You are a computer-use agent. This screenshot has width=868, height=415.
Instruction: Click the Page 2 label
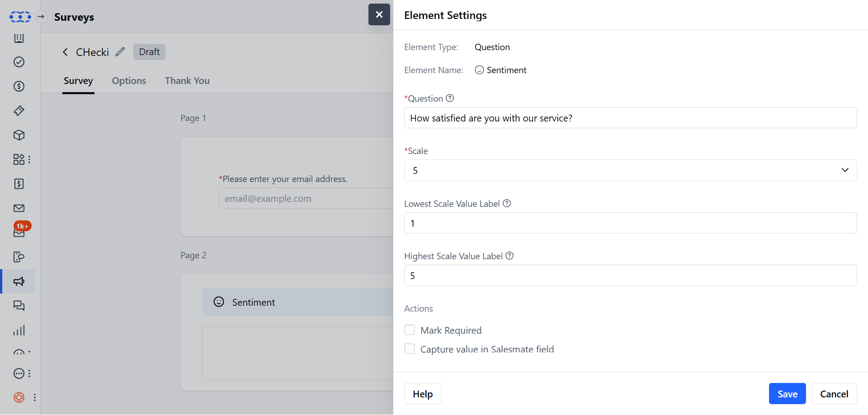193,255
